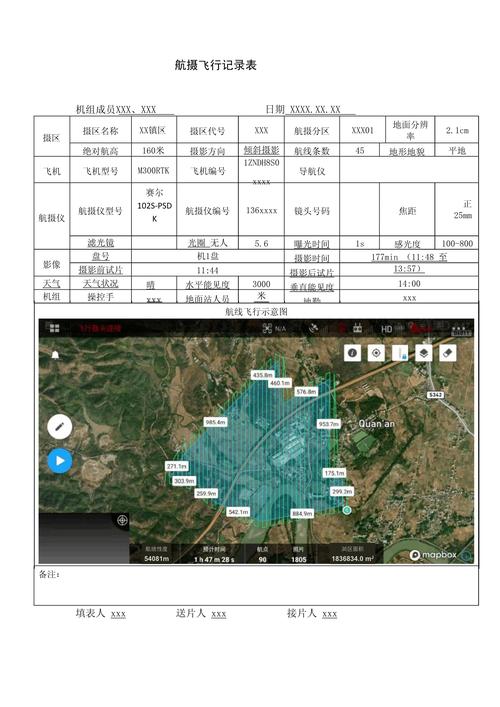Image resolution: width=500 pixels, height=707 pixels.
Task: Select the eraser clear-map button
Action: point(448,353)
